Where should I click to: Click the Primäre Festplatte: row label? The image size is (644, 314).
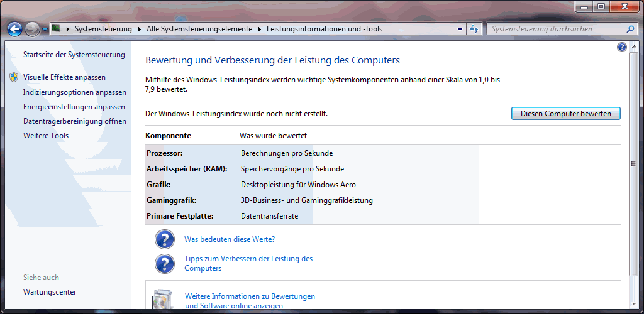[x=180, y=216]
